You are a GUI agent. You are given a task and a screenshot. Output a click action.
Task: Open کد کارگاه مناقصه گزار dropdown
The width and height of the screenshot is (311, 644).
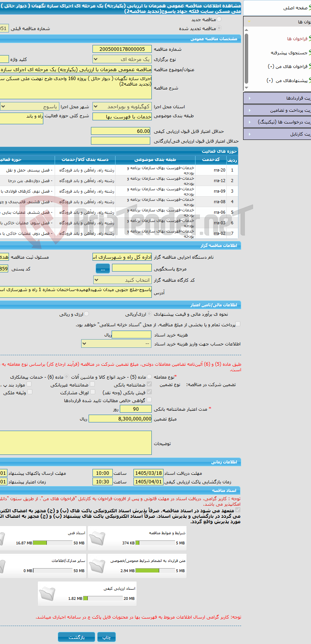click(122, 280)
